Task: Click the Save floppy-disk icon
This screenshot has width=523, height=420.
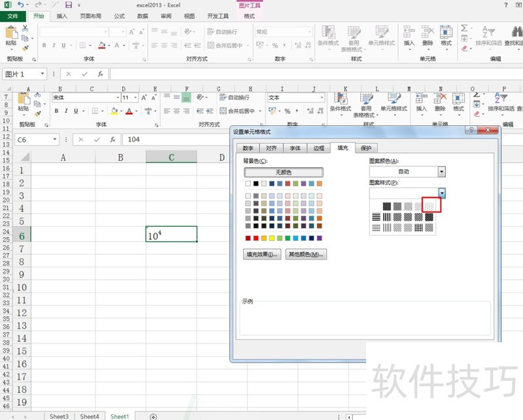Action: coord(69,5)
